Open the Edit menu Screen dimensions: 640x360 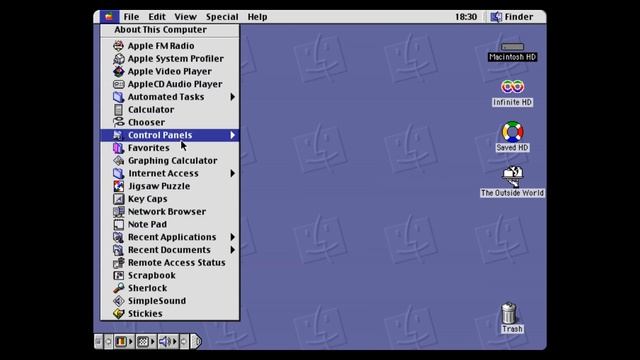(x=157, y=17)
